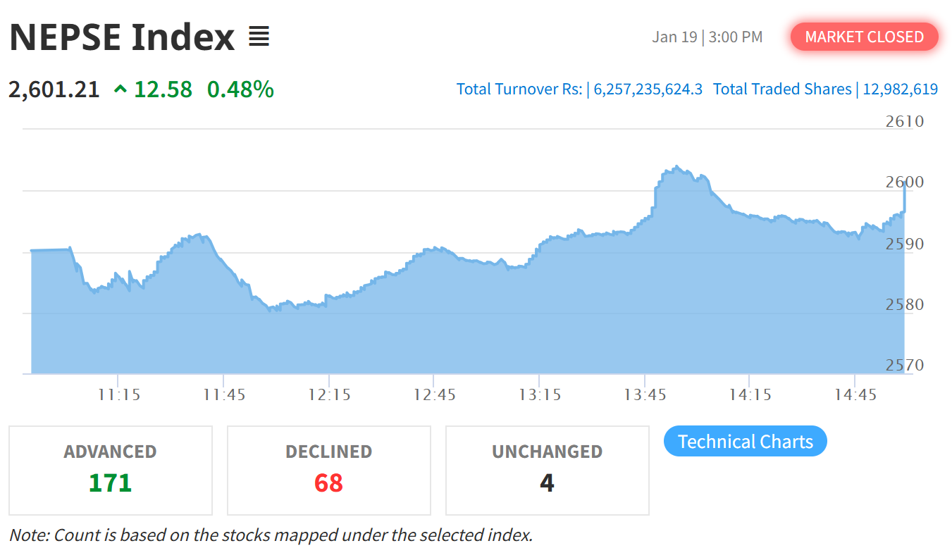Click the Total Traded Shares figure
952x560 pixels.
click(900, 89)
